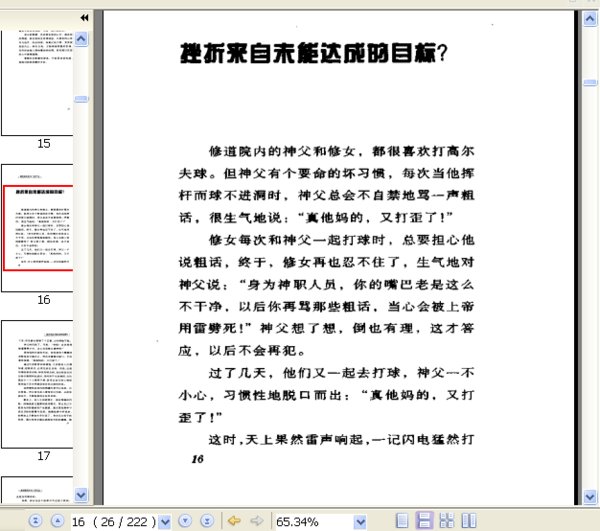Click the orange go-back view arrow
Image resolution: width=600 pixels, height=531 pixels.
[234, 521]
